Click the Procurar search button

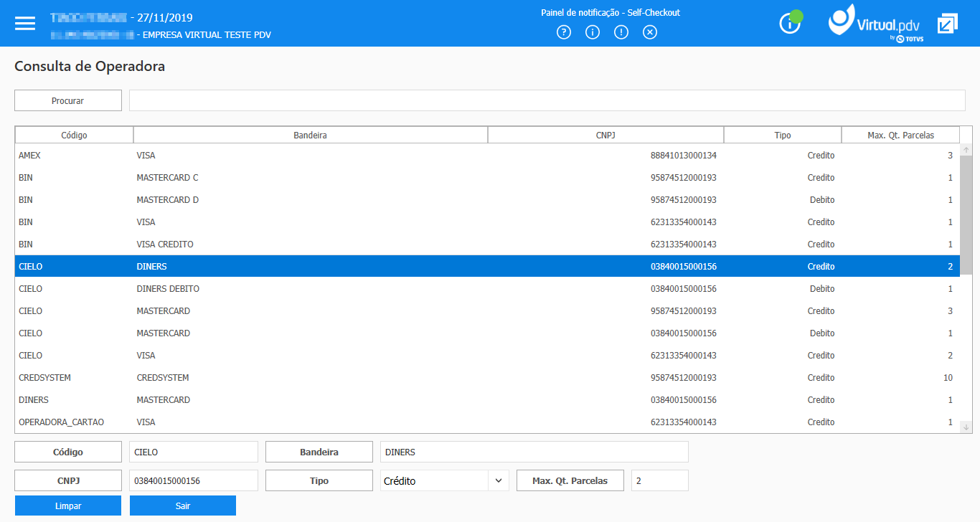[68, 100]
